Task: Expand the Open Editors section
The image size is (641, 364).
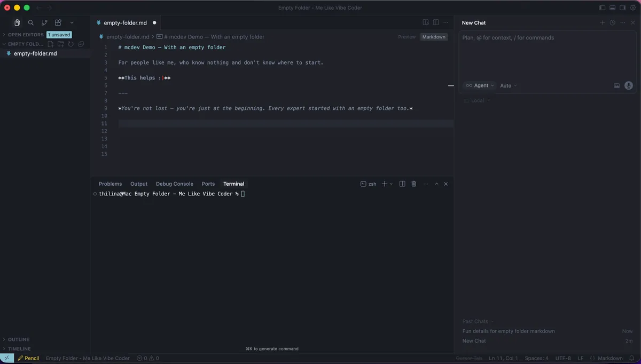Action: 25,35
